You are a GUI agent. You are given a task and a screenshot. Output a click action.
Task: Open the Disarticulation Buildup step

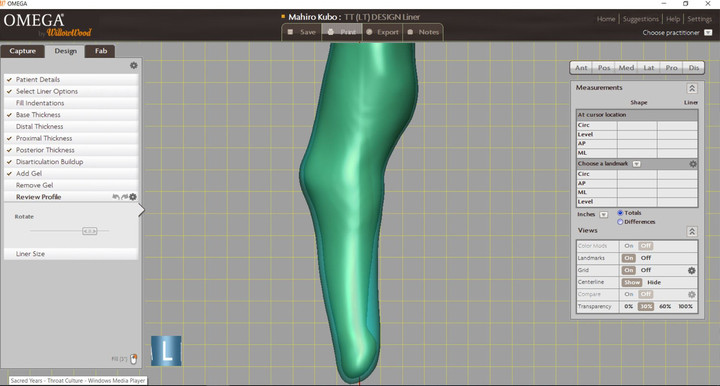click(71, 162)
